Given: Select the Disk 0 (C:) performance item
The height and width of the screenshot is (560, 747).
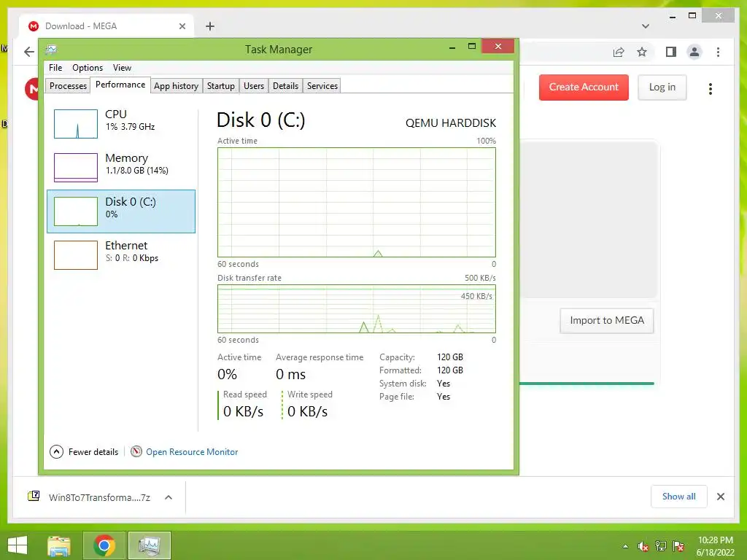Looking at the screenshot, I should pos(121,211).
